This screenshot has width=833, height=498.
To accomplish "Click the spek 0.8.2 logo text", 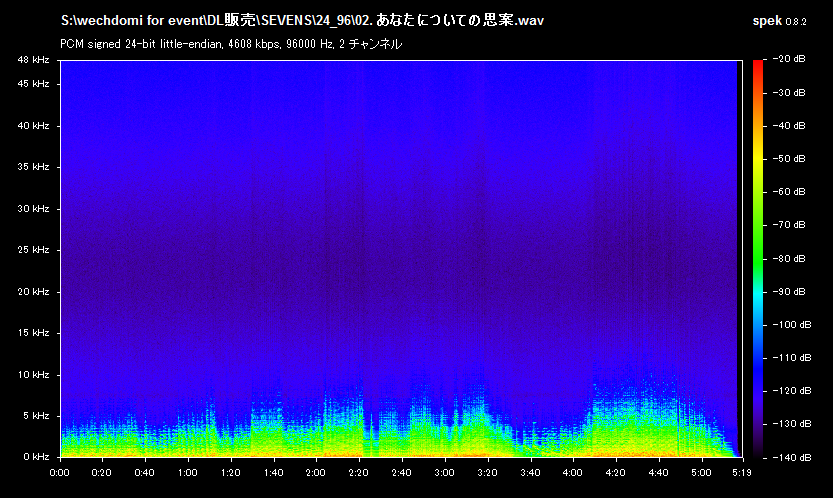I will pyautogui.click(x=779, y=21).
